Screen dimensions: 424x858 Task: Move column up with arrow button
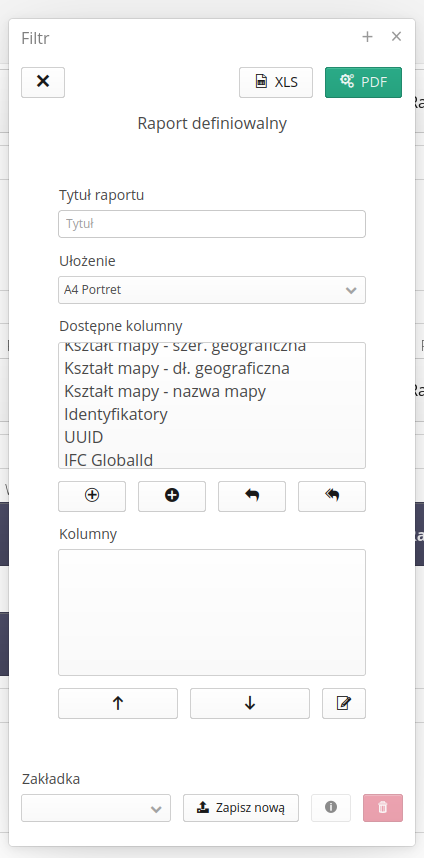click(x=118, y=703)
